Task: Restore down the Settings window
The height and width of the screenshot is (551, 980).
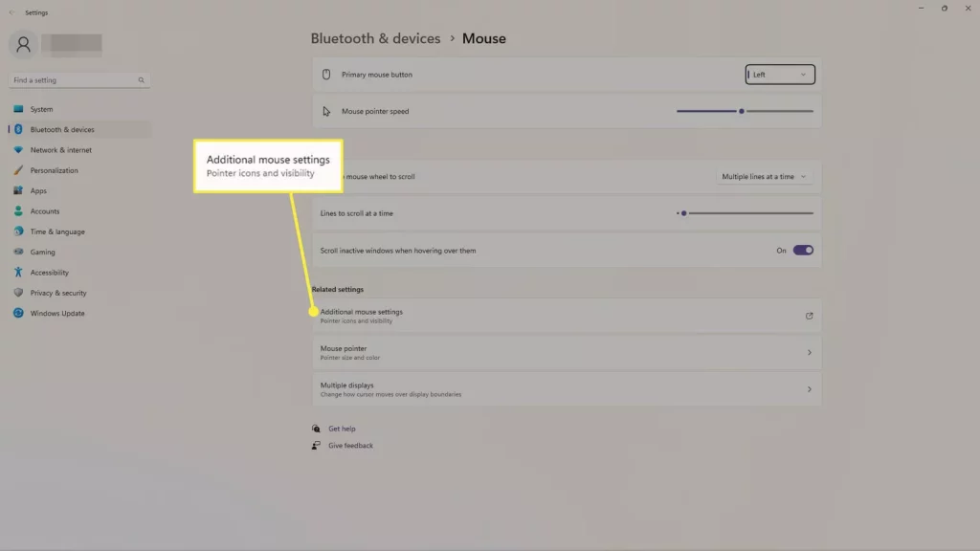Action: 945,8
